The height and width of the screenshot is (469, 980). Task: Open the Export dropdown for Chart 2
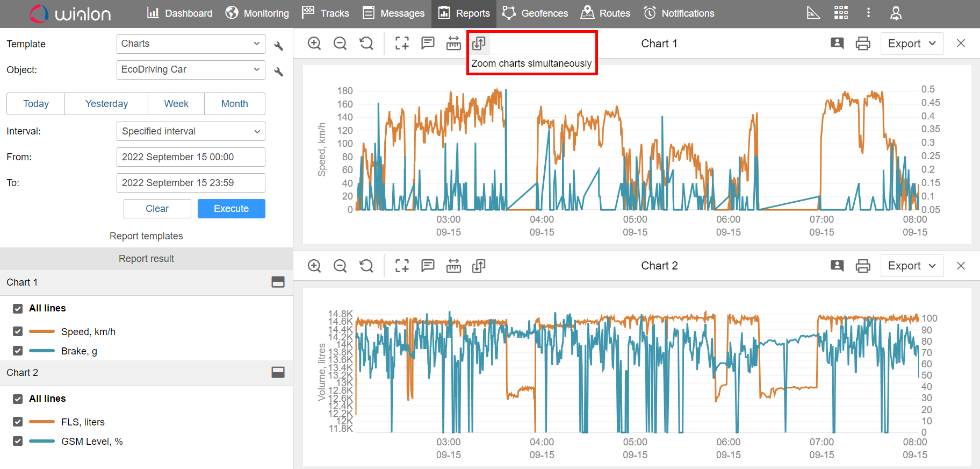pos(912,266)
